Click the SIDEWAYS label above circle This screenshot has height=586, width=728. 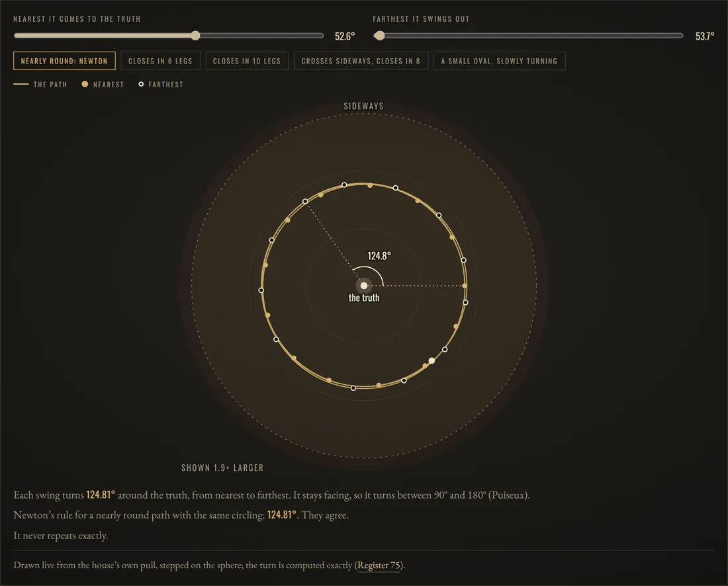[x=363, y=106]
